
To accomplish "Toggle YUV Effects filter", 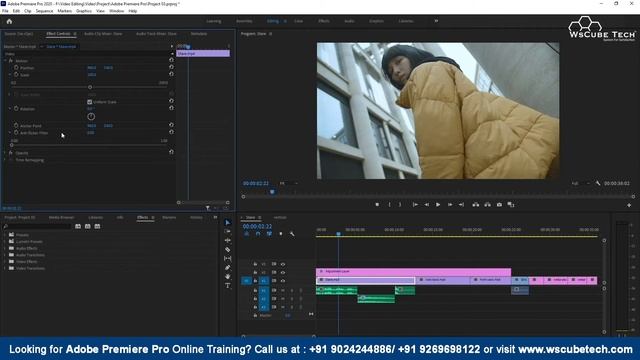I will [x=97, y=226].
